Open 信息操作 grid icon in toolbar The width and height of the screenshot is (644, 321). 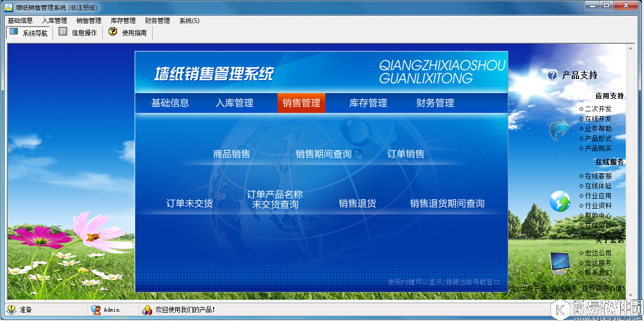click(63, 32)
